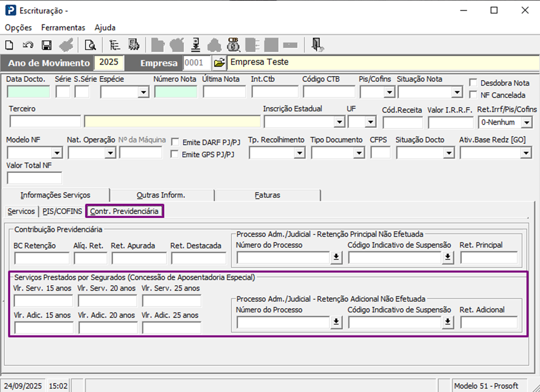Click the Ret. Adicional Número do Processo lookup arrow

336,322
